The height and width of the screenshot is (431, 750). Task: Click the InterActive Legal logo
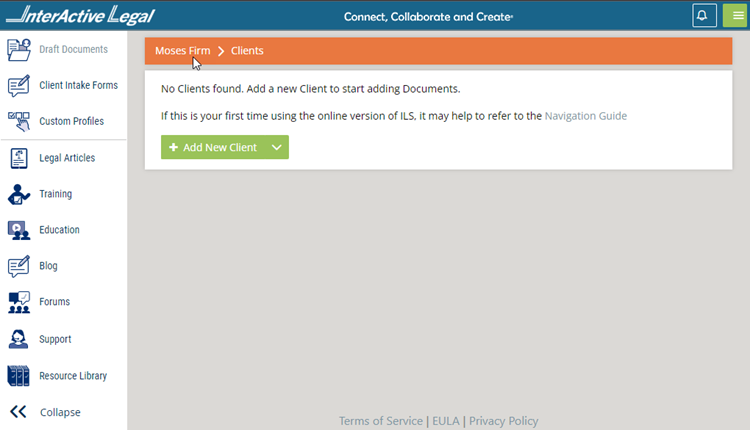coord(78,16)
